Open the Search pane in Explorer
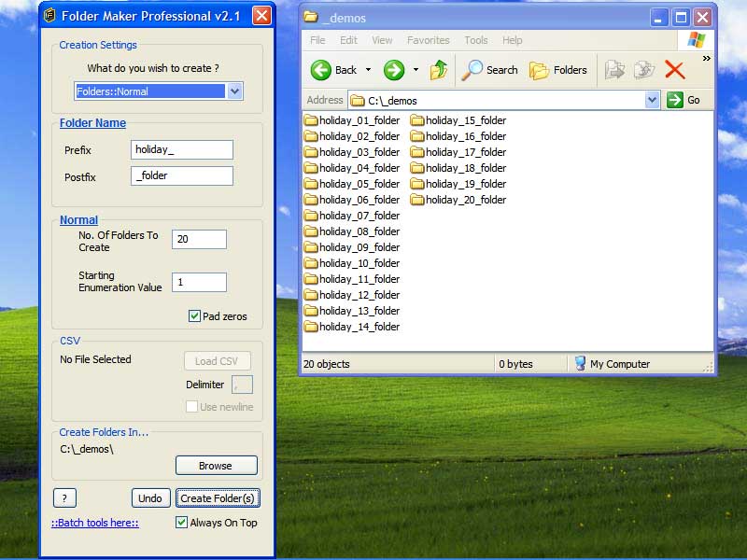747x560 pixels. 490,70
